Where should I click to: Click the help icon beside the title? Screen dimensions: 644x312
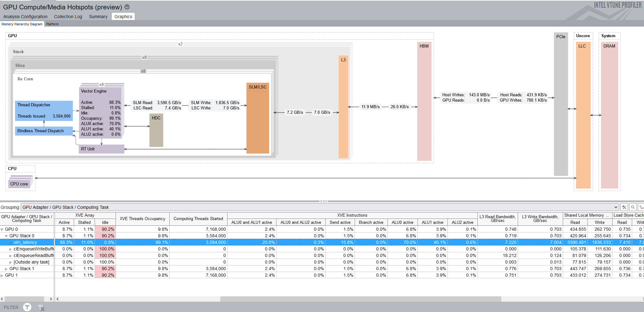(x=127, y=7)
